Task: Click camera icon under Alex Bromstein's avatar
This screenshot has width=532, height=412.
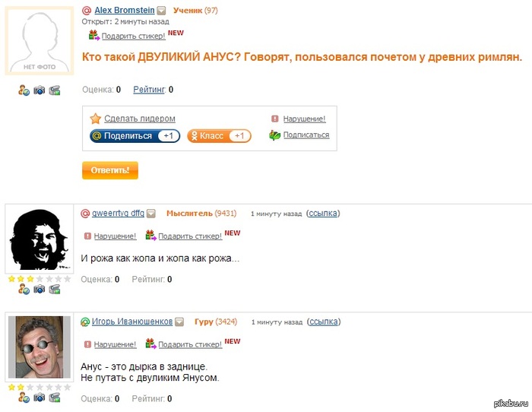Action: tap(39, 90)
